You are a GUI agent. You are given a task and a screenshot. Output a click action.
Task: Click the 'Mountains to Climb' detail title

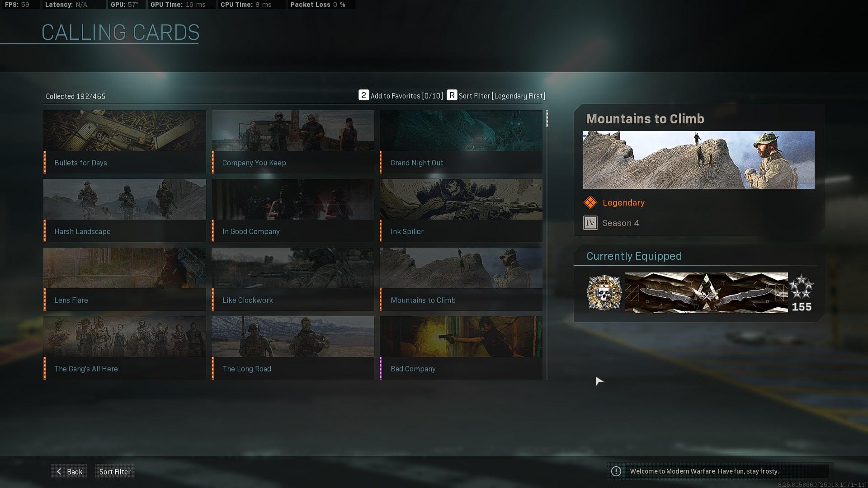point(645,119)
